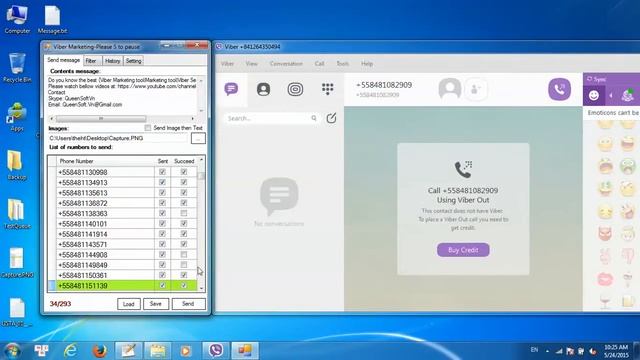
Task: Select the sticker pack icon in the sticker panel
Action: pos(628,96)
